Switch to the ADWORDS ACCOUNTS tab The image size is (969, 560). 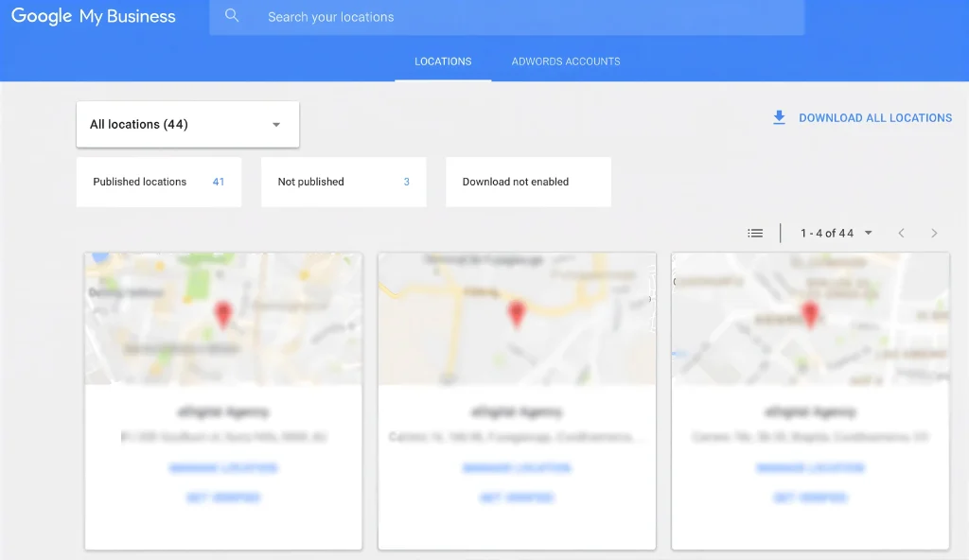pyautogui.click(x=564, y=61)
